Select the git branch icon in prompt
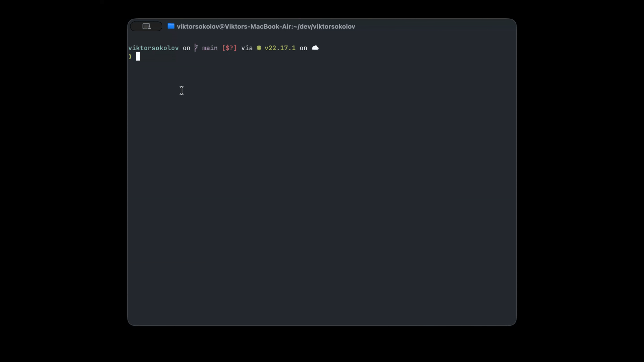The width and height of the screenshot is (644, 362). click(196, 48)
